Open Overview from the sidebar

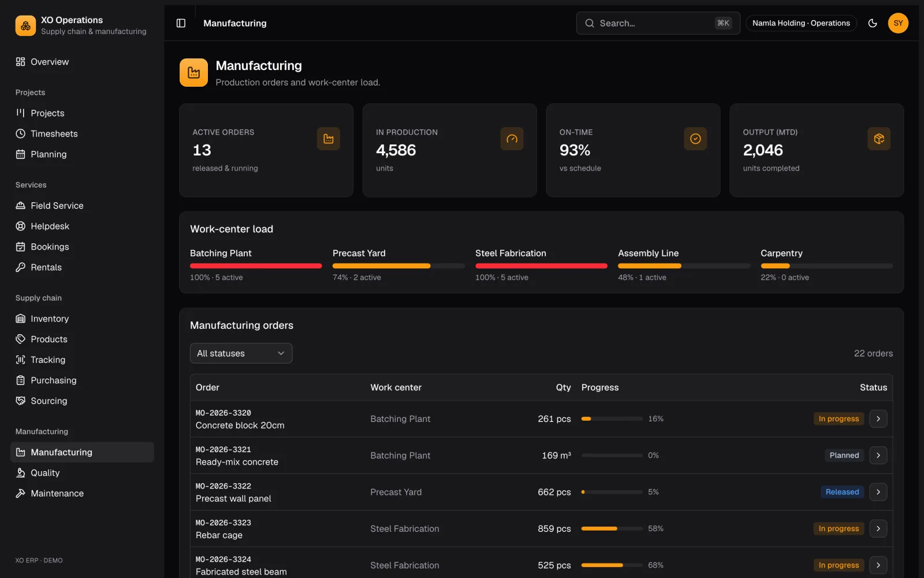pyautogui.click(x=82, y=62)
